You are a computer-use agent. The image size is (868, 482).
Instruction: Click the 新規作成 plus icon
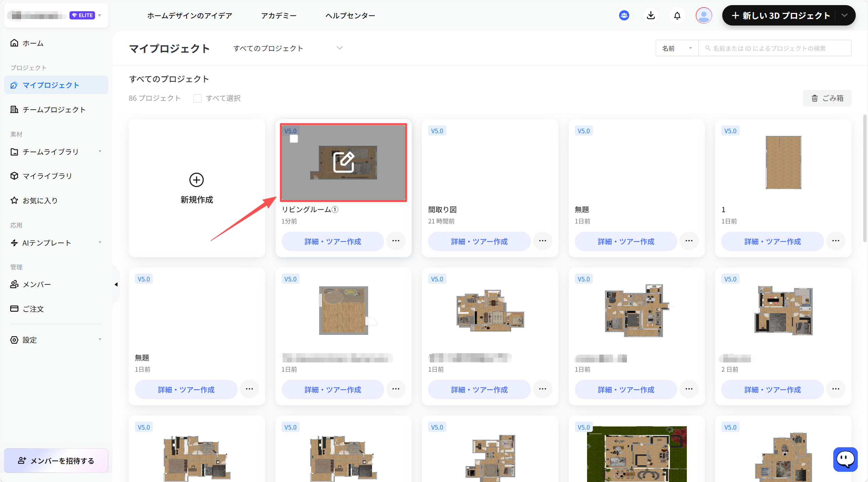(x=196, y=180)
